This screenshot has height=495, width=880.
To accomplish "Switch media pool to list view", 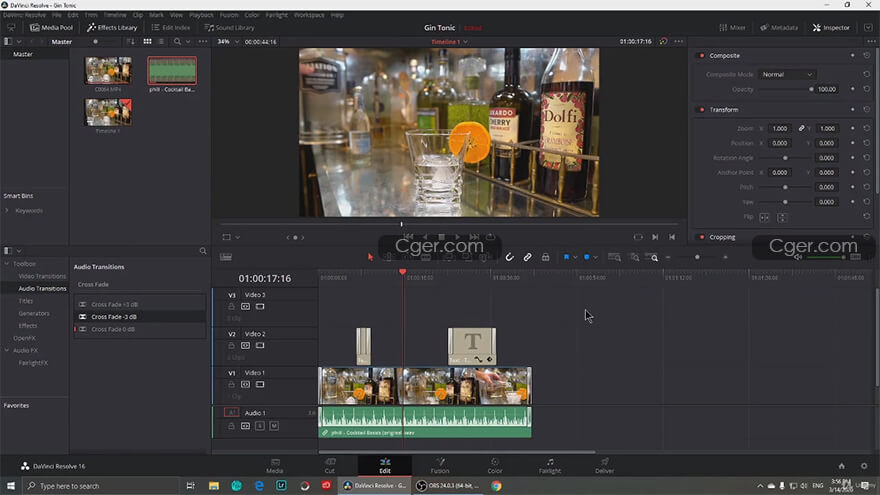I will pyautogui.click(x=161, y=42).
